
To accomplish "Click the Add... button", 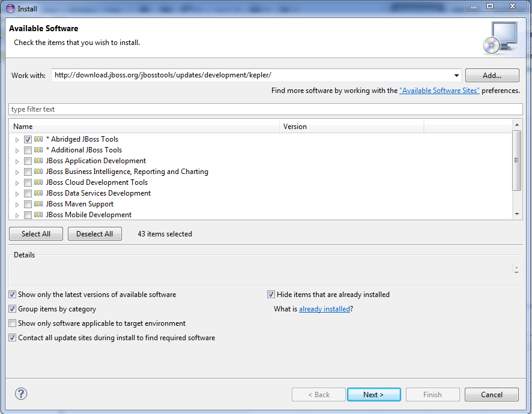I will point(492,75).
